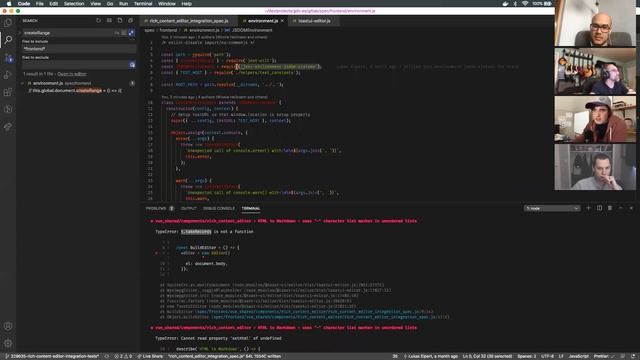Viewport: 640px width, 360px height.
Task: Open the Go menu
Action: click(110, 4)
